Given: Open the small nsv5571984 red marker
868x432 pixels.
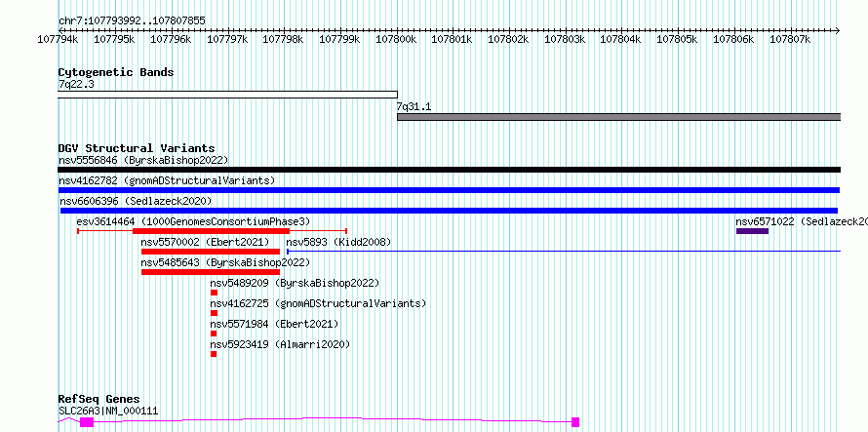Looking at the screenshot, I should [x=214, y=334].
